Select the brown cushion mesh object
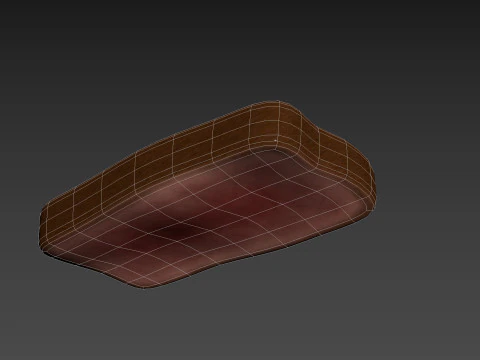Image resolution: width=480 pixels, height=360 pixels. tap(208, 194)
